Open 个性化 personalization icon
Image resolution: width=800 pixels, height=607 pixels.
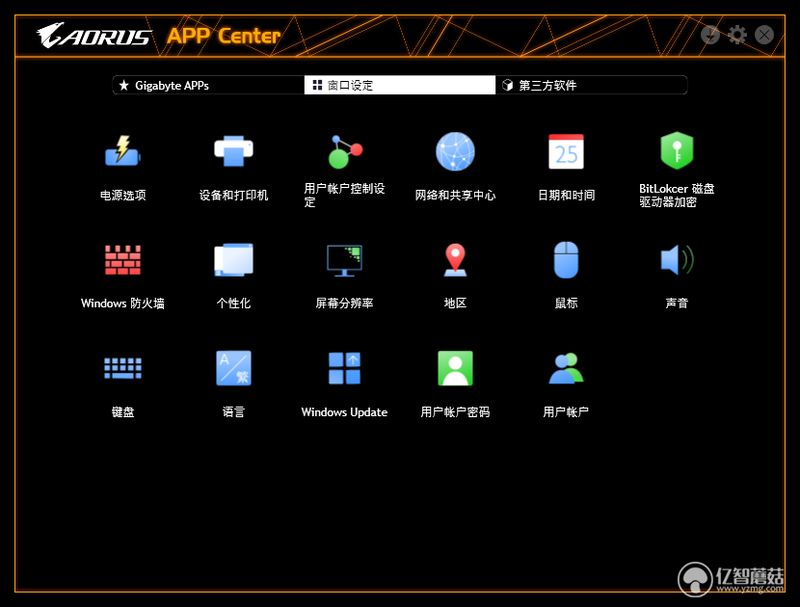tap(234, 260)
